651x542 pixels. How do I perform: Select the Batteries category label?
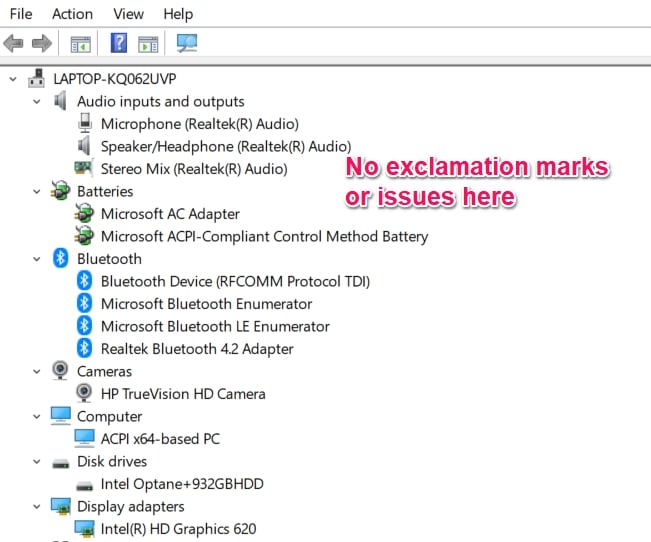pos(105,191)
